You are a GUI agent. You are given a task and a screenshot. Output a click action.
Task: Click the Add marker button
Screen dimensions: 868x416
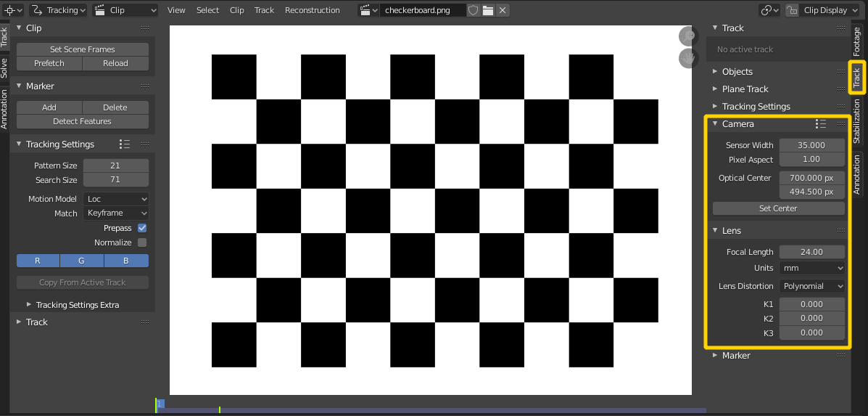tap(49, 107)
